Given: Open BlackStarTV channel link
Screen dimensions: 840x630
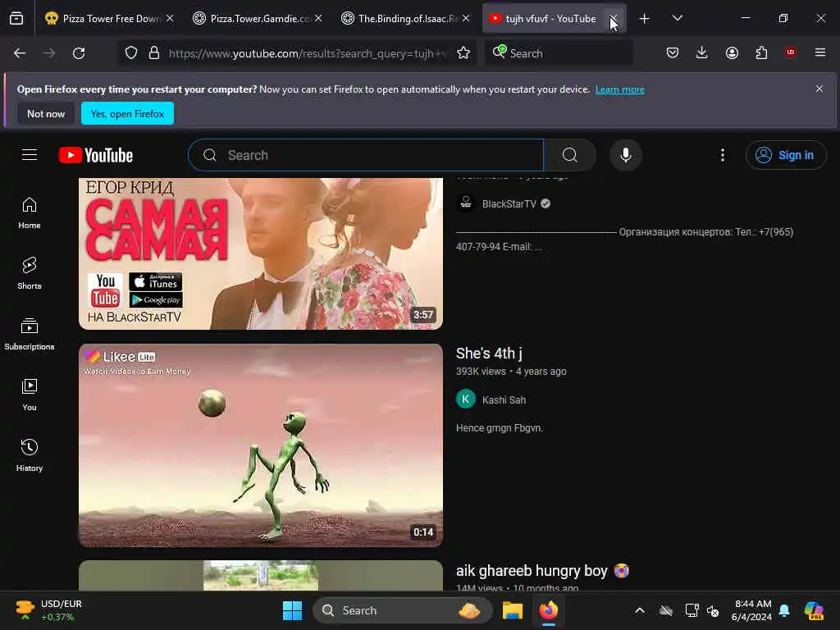Looking at the screenshot, I should (509, 204).
